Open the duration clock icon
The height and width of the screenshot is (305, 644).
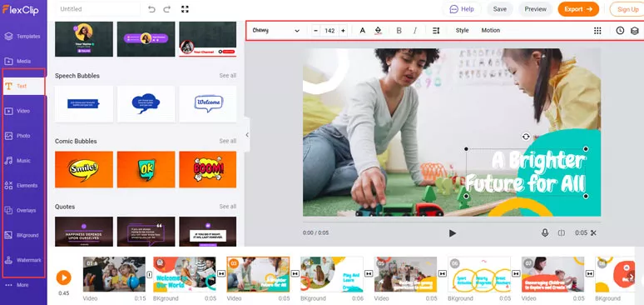pos(620,31)
